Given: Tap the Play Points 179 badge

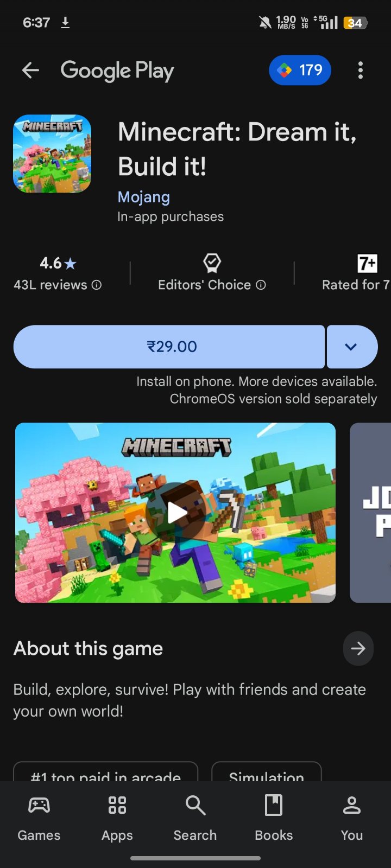Looking at the screenshot, I should [300, 70].
